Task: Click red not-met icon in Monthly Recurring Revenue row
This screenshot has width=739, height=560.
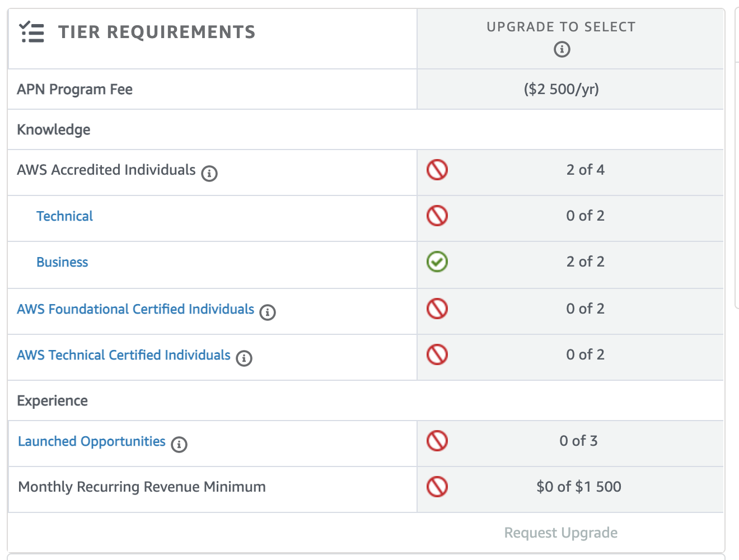Action: click(437, 487)
